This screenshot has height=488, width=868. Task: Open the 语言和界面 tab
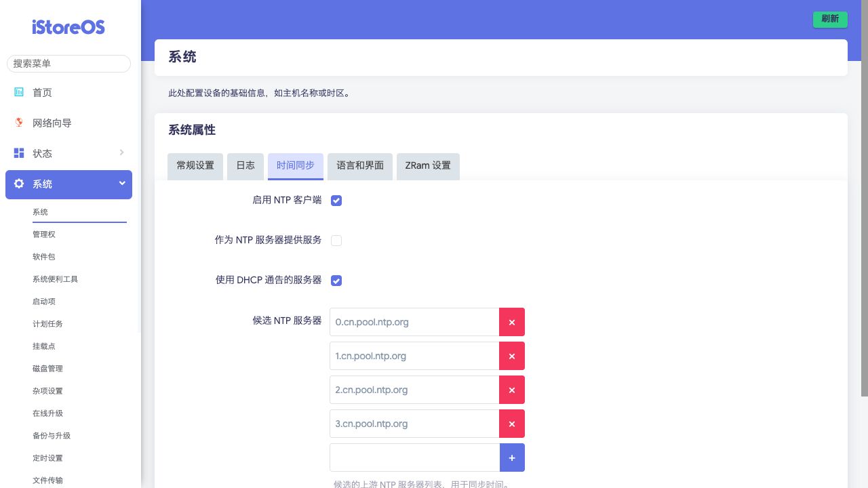coord(360,165)
